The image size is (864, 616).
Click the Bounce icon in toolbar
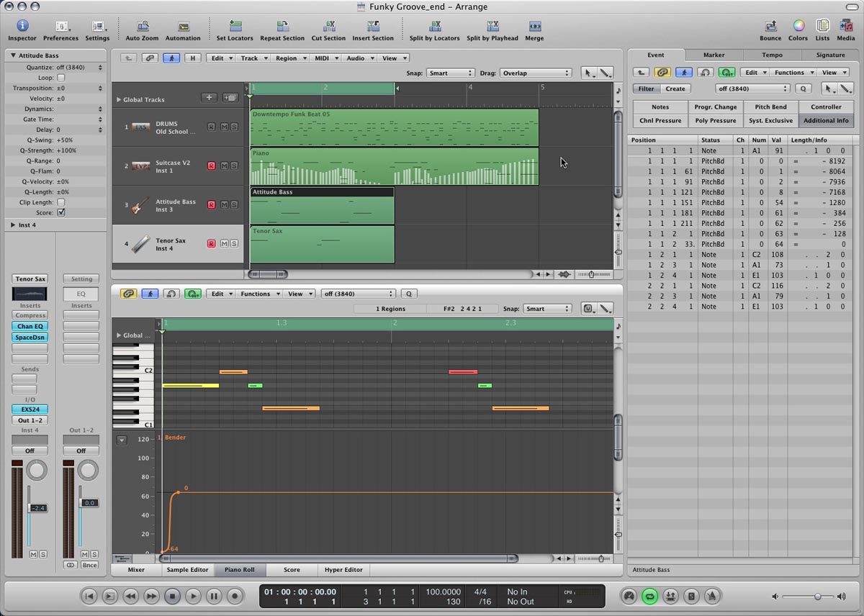770,27
